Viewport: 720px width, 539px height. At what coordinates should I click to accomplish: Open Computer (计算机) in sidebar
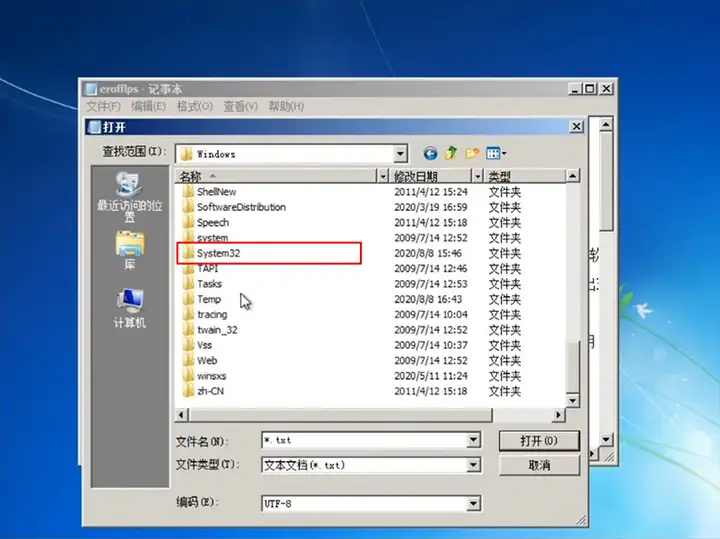(x=130, y=308)
